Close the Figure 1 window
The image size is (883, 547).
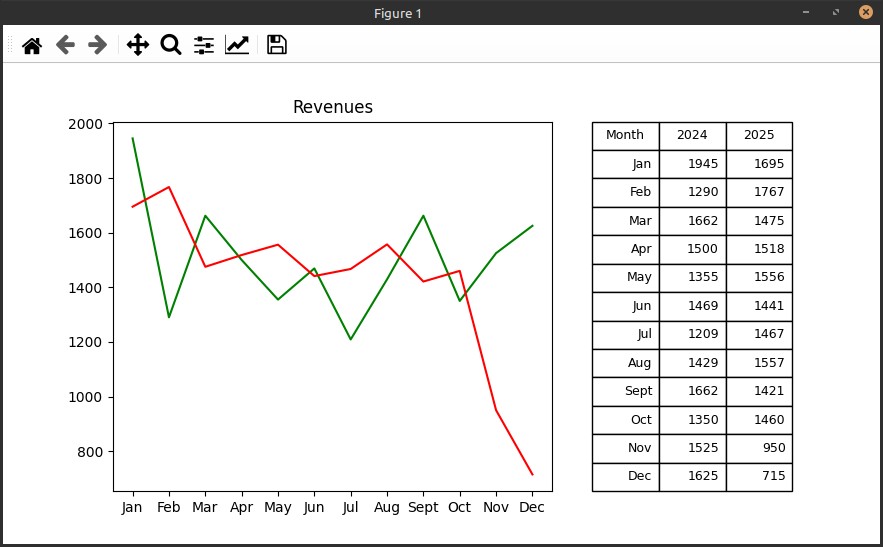(866, 12)
